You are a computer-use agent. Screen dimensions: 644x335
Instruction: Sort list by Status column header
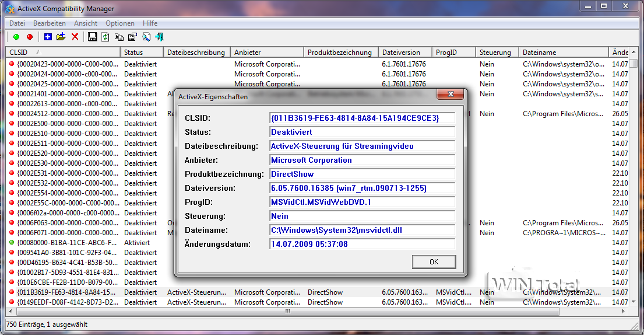(142, 52)
